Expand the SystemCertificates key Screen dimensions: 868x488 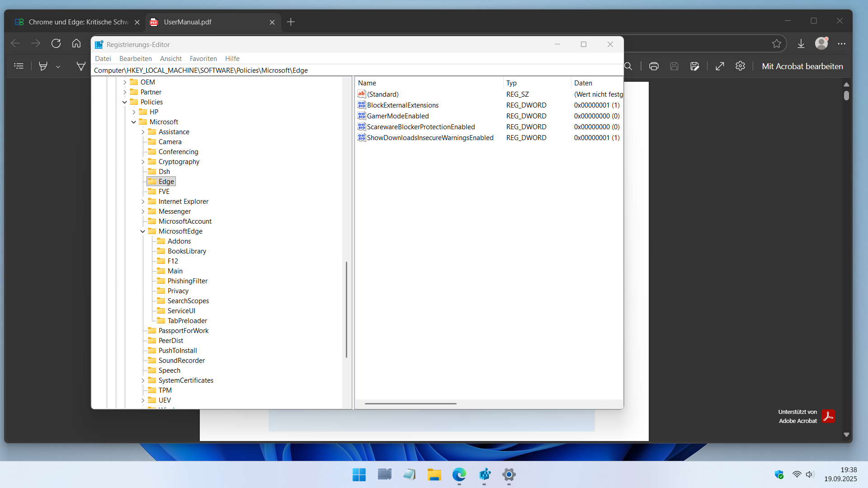[143, 380]
